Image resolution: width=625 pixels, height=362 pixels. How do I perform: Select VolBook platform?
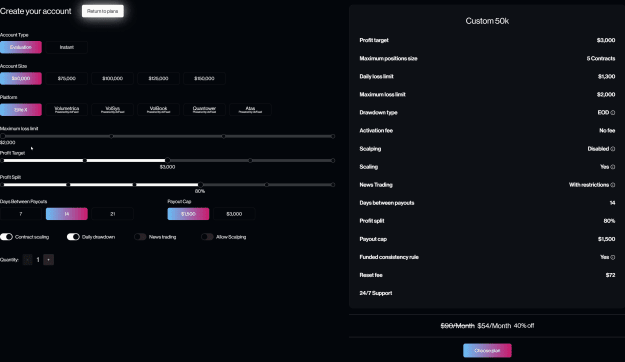(x=158, y=110)
